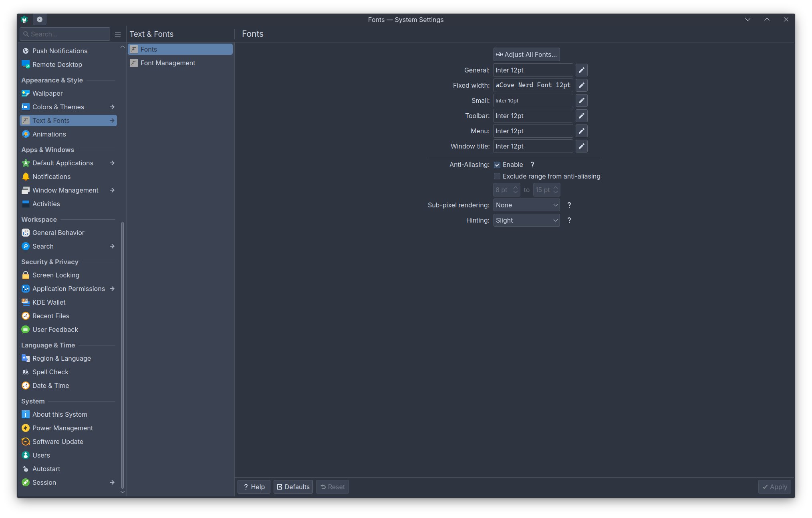Open Notifications bell entry
The width and height of the screenshot is (812, 518).
51,177
